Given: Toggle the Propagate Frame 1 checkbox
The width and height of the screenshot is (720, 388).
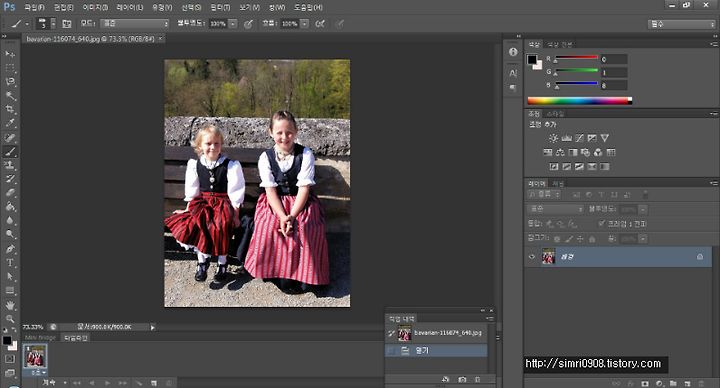Looking at the screenshot, I should (x=602, y=223).
